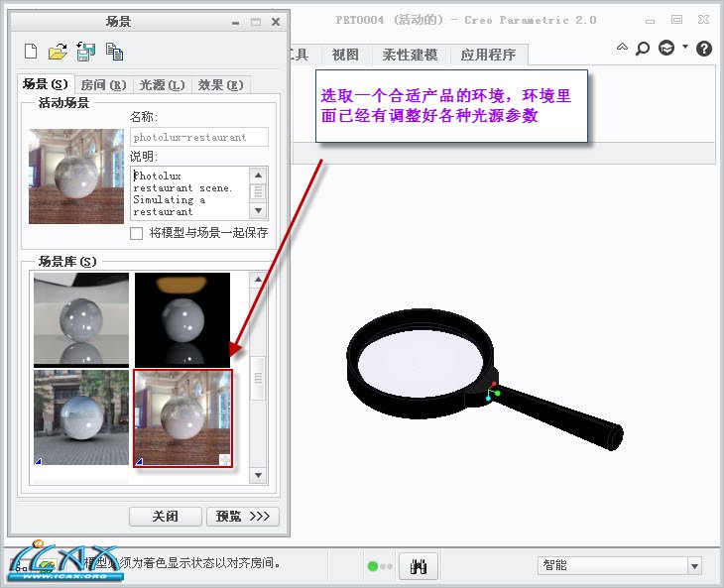
Task: Select the outdoor street sphere scene thumbnail
Action: tap(81, 417)
